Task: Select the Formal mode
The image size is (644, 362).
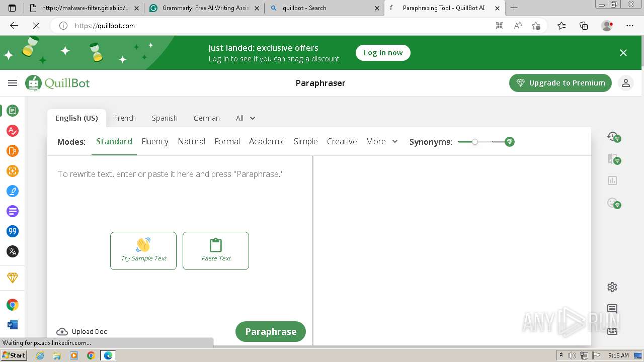Action: (x=227, y=142)
